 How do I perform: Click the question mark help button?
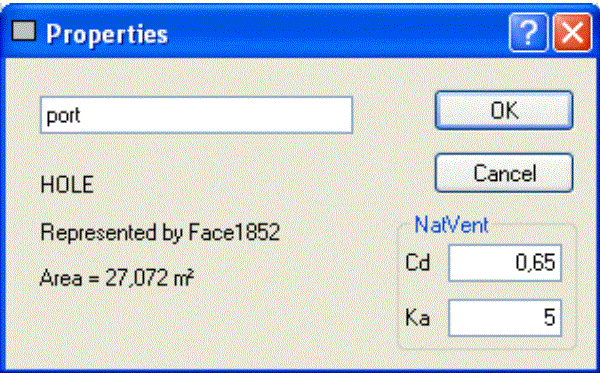528,33
